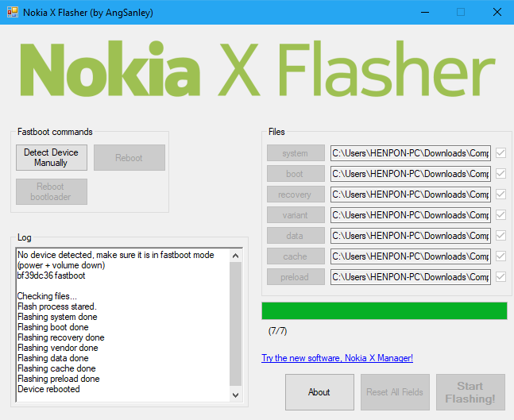Click the recovery file browse button

[296, 195]
